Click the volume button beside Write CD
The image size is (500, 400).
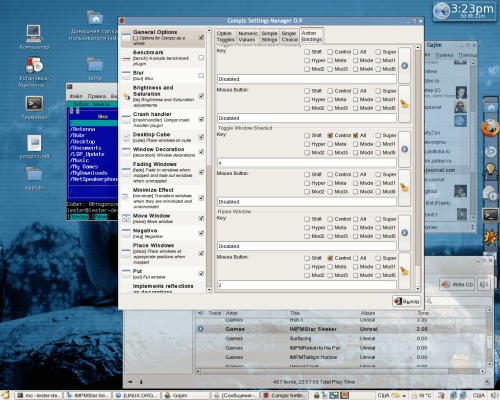pos(484,284)
